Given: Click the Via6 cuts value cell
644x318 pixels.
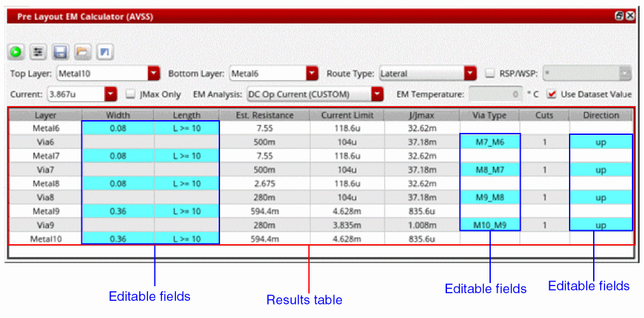Looking at the screenshot, I should (x=544, y=142).
